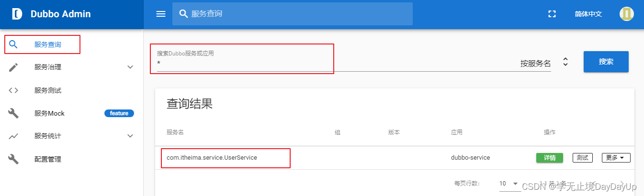Click the 操作 column header
The image size is (644, 196).
(549, 132)
